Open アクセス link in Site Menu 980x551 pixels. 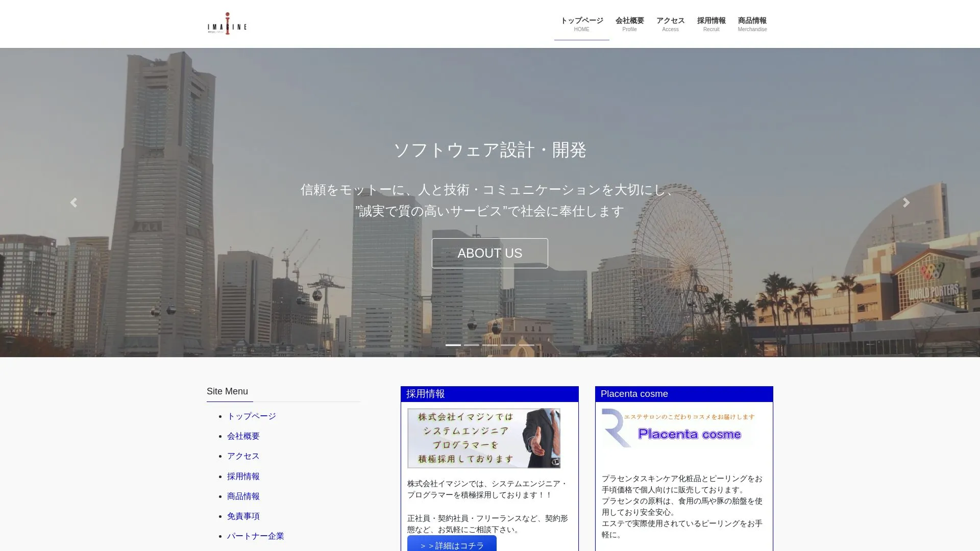tap(243, 456)
